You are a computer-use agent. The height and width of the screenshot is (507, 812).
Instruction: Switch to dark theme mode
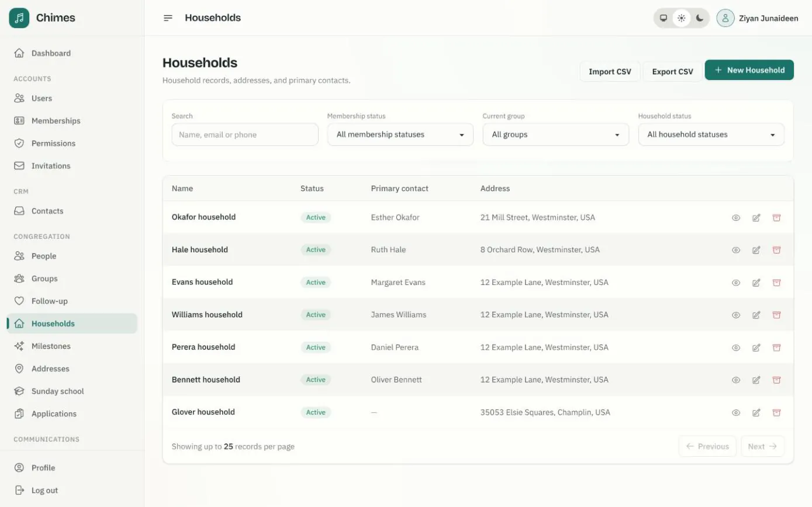pos(700,18)
